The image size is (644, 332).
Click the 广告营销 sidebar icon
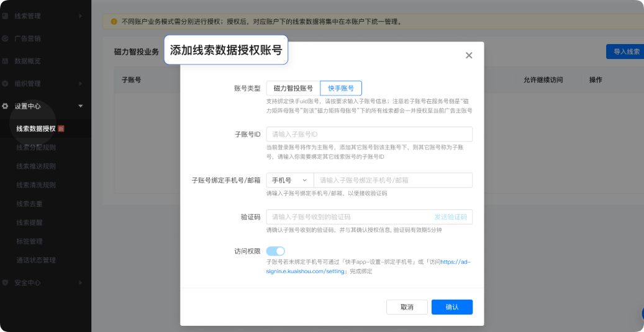point(6,38)
